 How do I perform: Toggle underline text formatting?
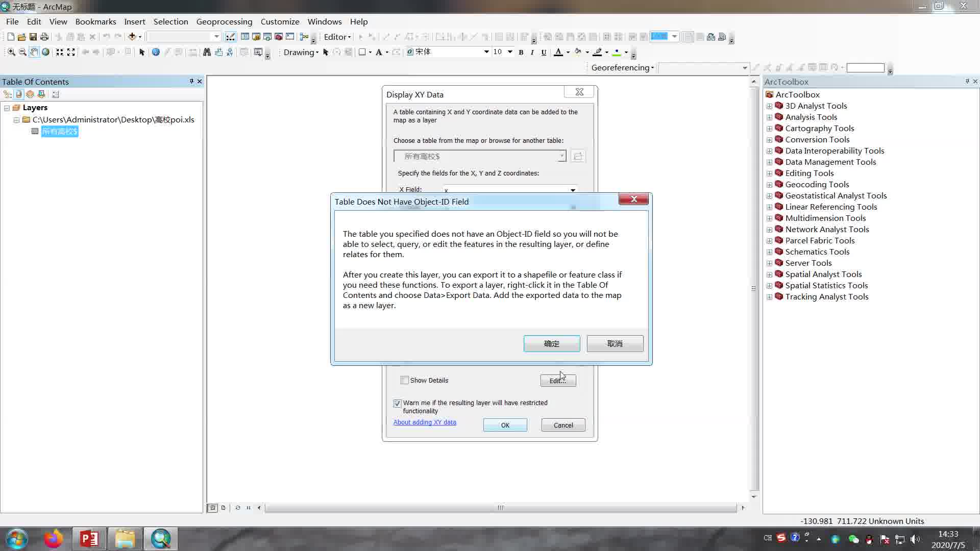coord(544,52)
